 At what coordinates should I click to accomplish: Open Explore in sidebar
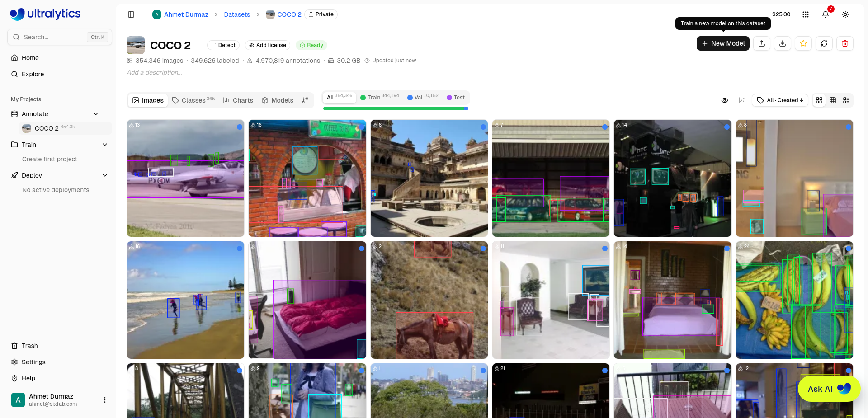click(x=33, y=74)
